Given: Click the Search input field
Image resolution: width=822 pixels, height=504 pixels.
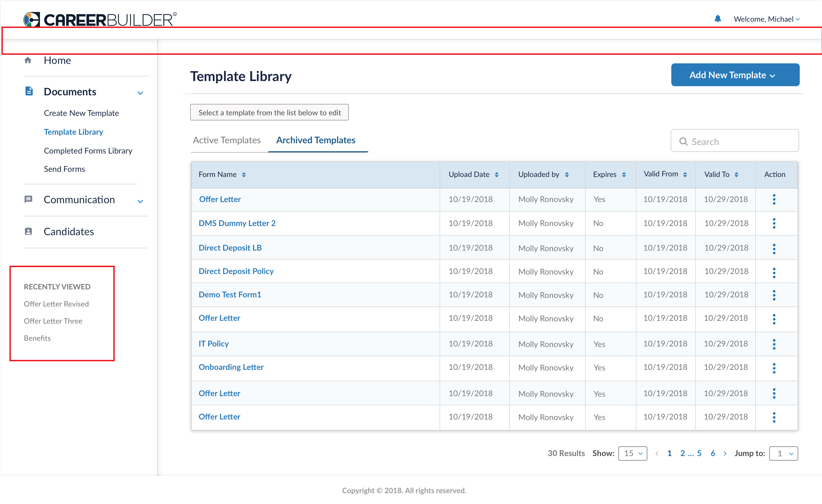Looking at the screenshot, I should [735, 140].
